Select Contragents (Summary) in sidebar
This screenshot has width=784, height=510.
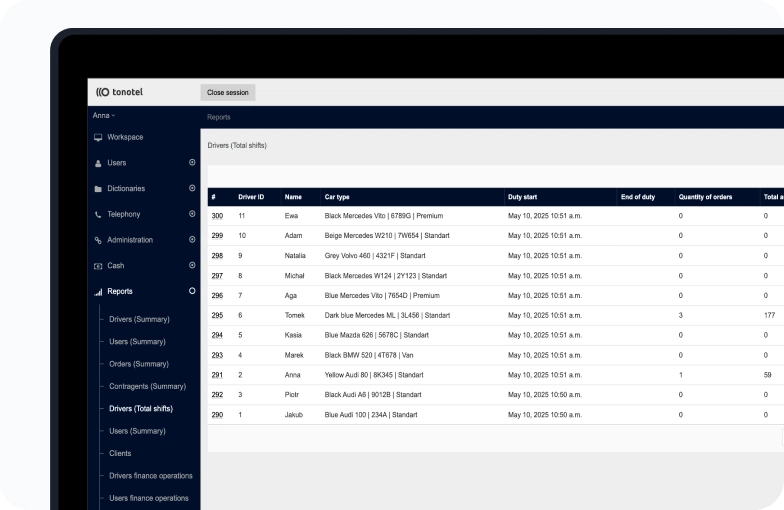[x=147, y=386]
